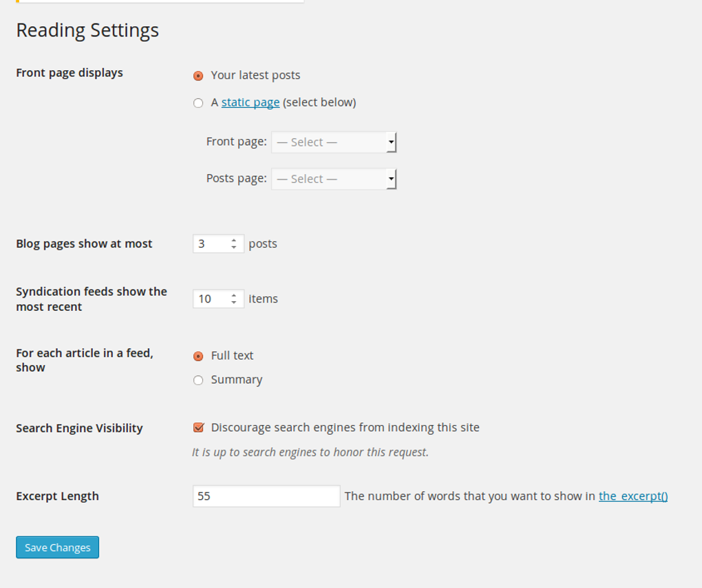The image size is (702, 588).
Task: Click inside the blog posts number field
Action: 211,243
